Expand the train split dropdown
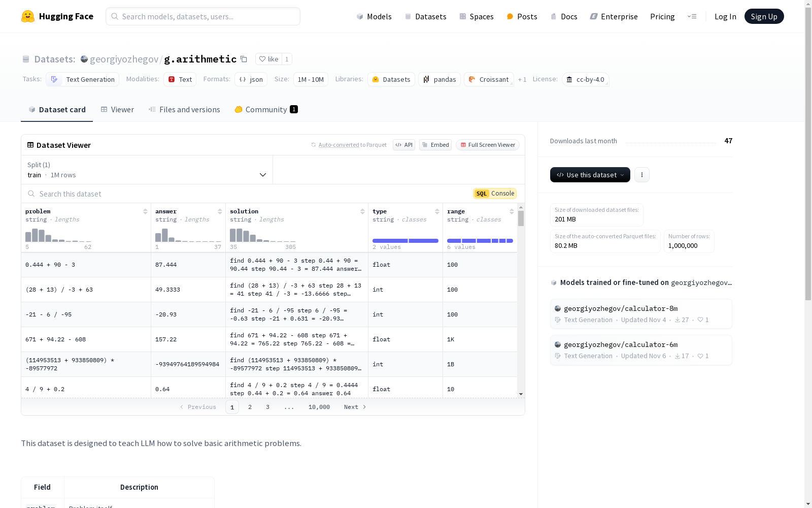The width and height of the screenshot is (812, 508). tap(147, 170)
